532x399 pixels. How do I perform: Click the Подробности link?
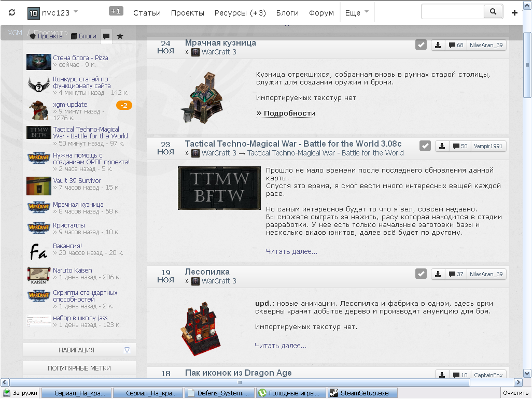click(x=286, y=113)
